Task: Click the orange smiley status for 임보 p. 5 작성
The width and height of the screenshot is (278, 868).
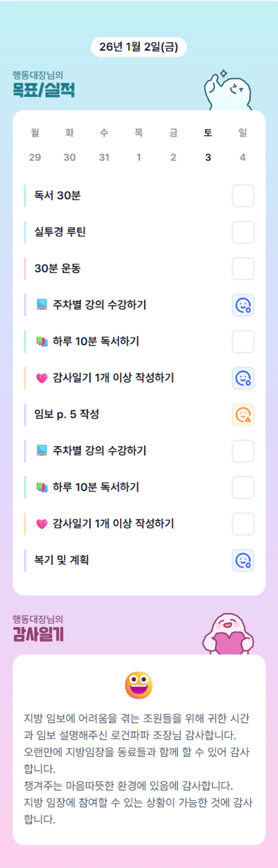Action: [x=243, y=415]
